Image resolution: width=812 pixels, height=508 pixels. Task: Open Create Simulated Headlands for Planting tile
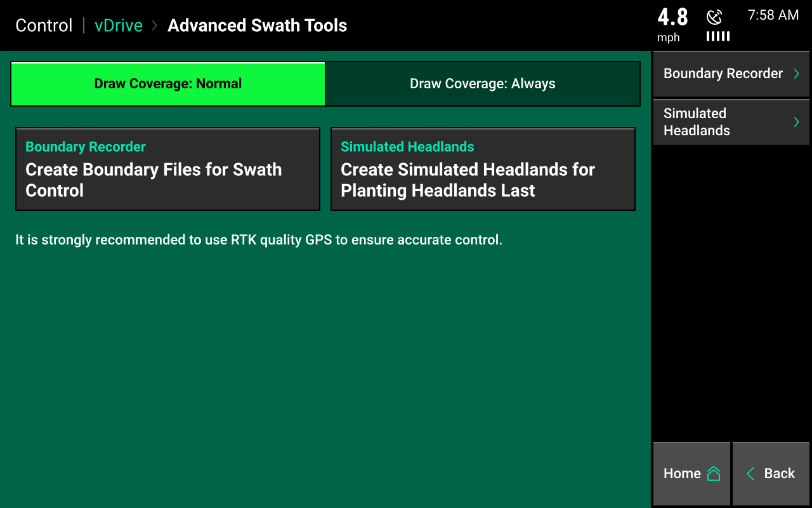pyautogui.click(x=483, y=169)
